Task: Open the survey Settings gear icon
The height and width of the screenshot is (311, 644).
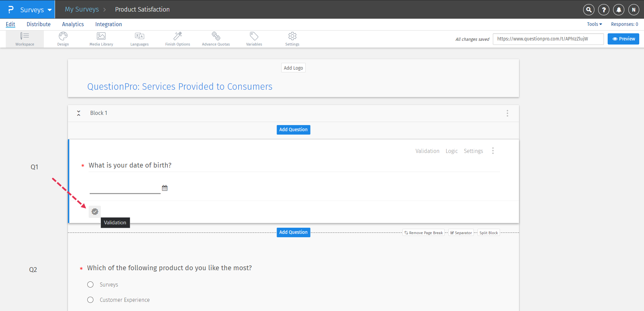Action: pyautogui.click(x=292, y=38)
